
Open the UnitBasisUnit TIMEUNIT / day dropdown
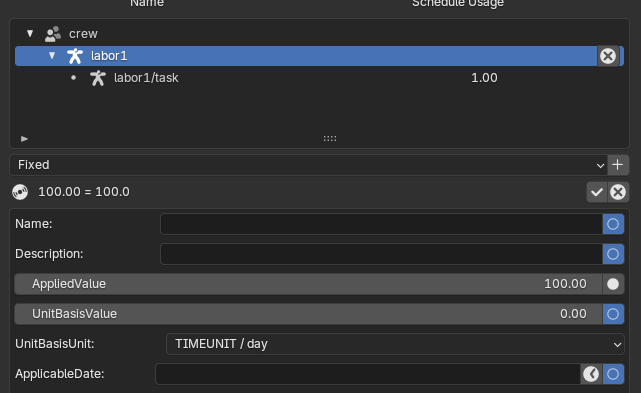click(395, 344)
